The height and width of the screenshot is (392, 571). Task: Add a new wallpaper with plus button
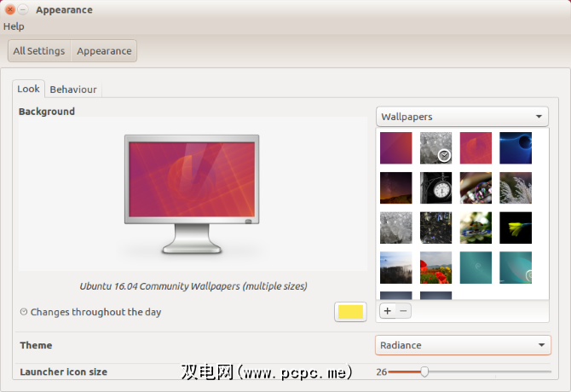[388, 311]
